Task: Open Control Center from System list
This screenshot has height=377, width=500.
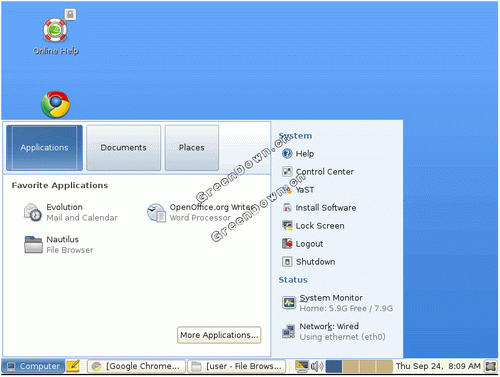Action: [x=318, y=172]
